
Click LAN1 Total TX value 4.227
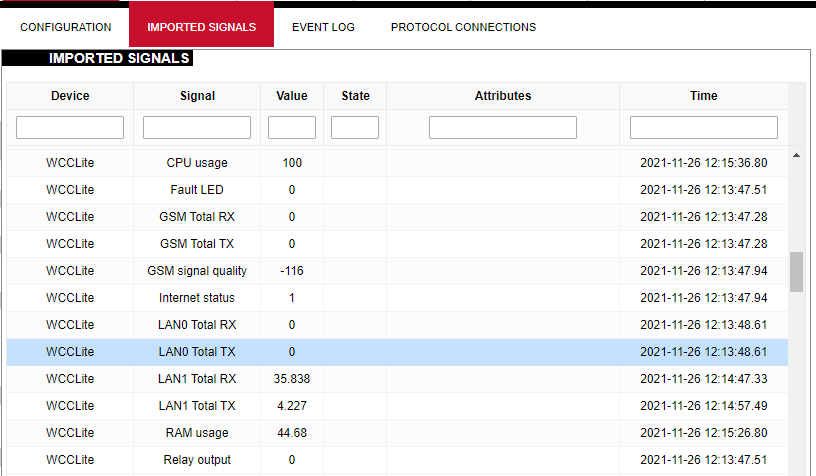click(292, 406)
